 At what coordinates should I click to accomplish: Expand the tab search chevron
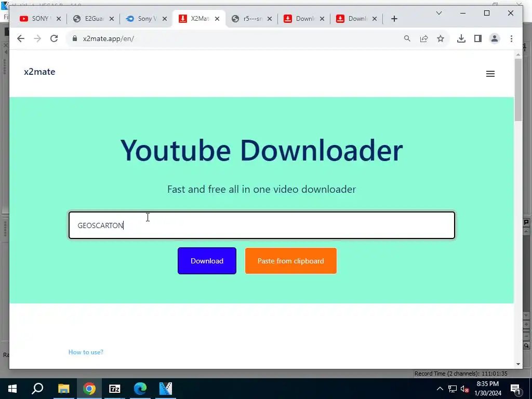tap(438, 13)
